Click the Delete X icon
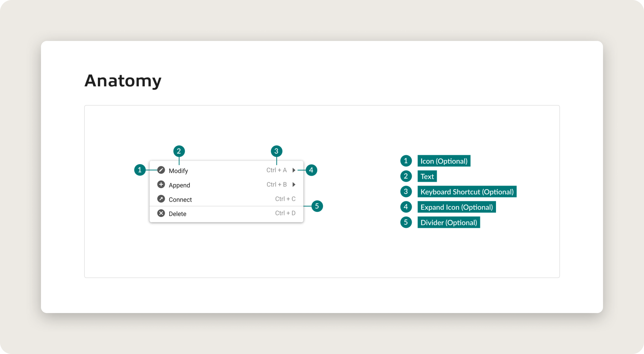 pos(161,213)
